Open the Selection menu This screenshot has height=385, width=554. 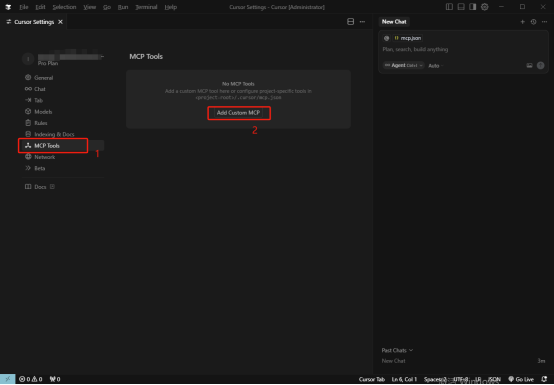(64, 7)
